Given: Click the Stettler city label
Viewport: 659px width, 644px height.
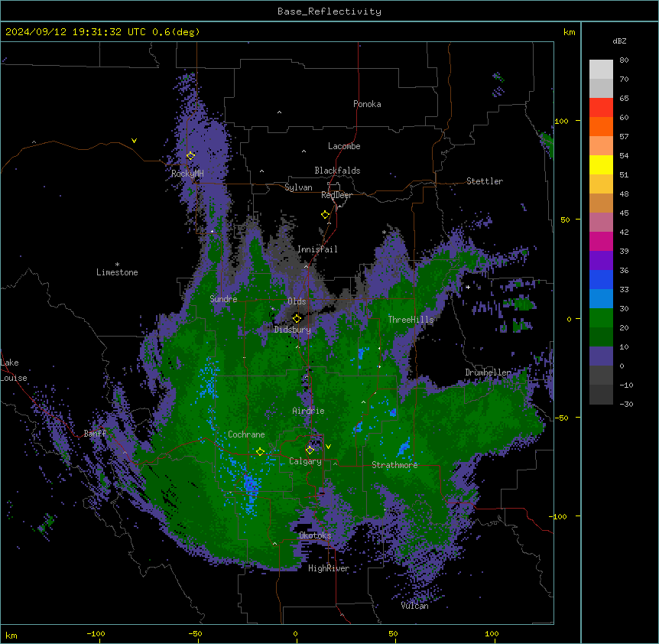Looking at the screenshot, I should coord(485,181).
